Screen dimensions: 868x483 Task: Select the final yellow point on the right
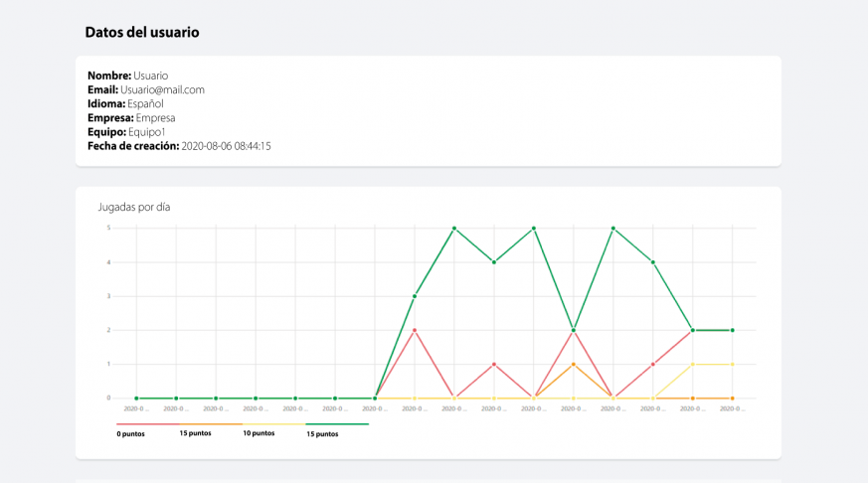(x=733, y=364)
